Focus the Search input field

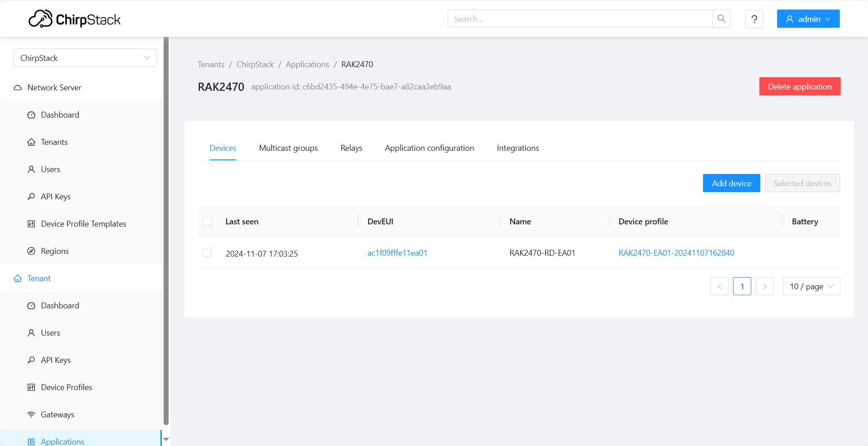coord(580,19)
